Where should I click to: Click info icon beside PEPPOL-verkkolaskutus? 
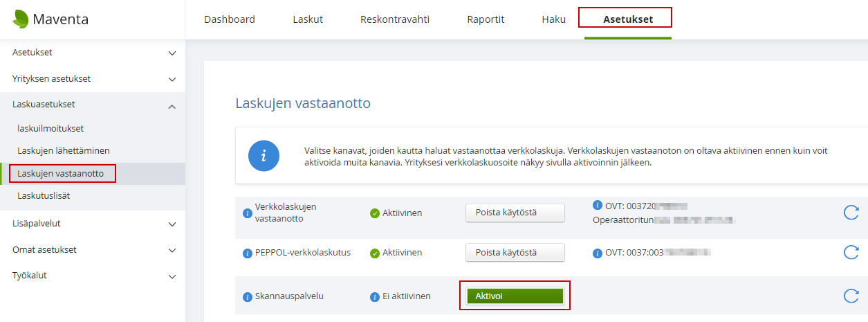pos(247,253)
